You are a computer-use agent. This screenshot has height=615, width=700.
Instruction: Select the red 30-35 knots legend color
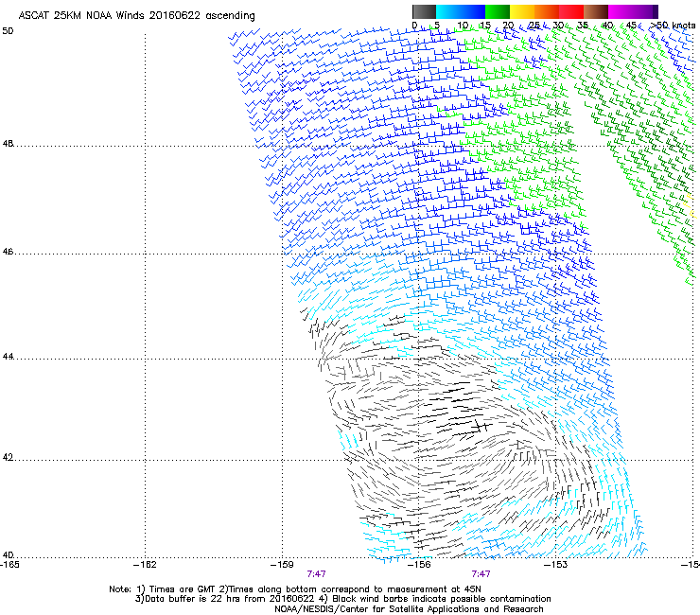coord(571,11)
